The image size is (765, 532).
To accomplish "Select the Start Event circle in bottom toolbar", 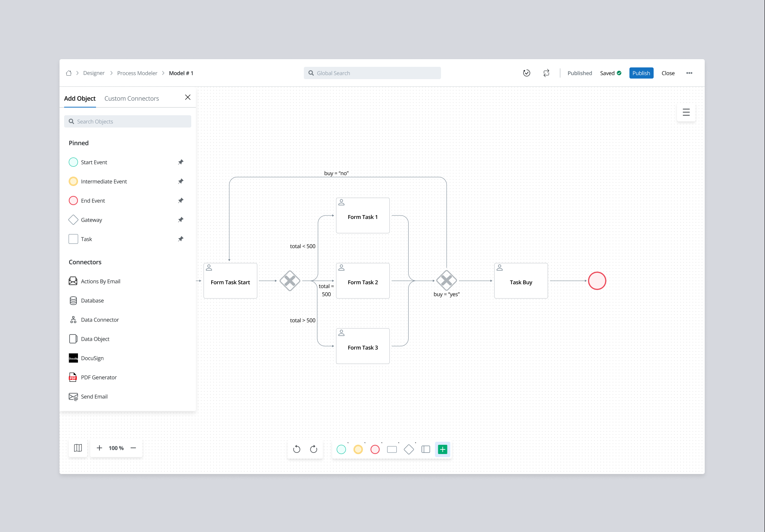I will pyautogui.click(x=341, y=449).
